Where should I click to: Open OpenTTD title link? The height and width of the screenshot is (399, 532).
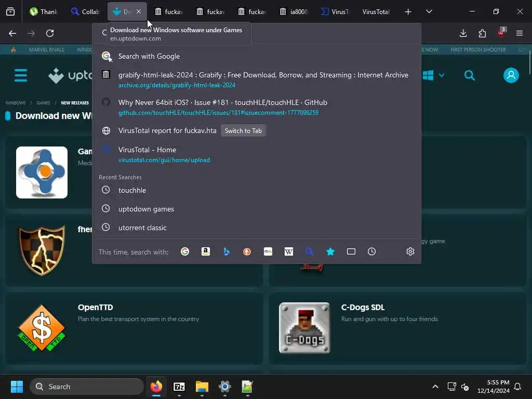tap(96, 308)
